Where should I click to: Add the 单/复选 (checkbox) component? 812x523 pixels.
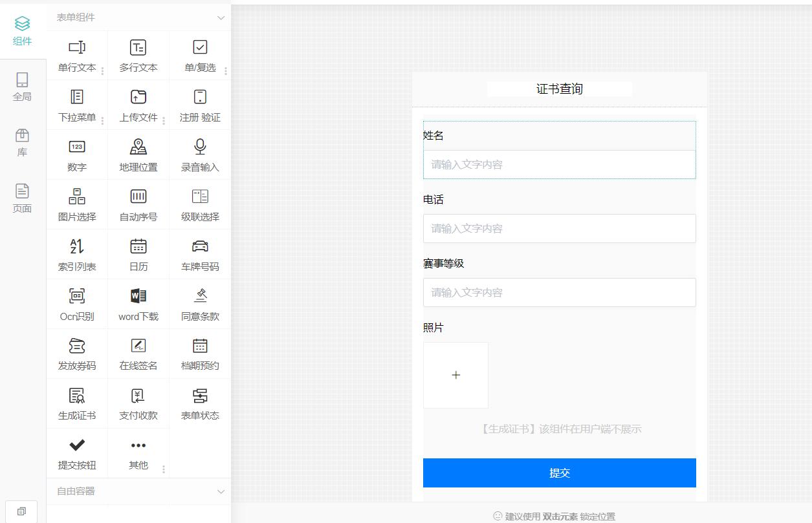click(x=199, y=55)
